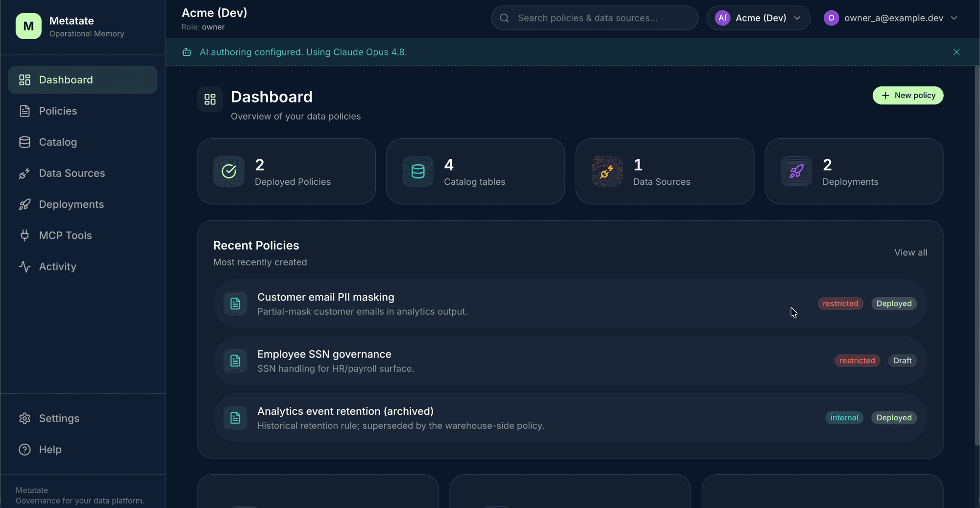
Task: Click the Dashboard heading grid icon
Action: click(x=210, y=100)
